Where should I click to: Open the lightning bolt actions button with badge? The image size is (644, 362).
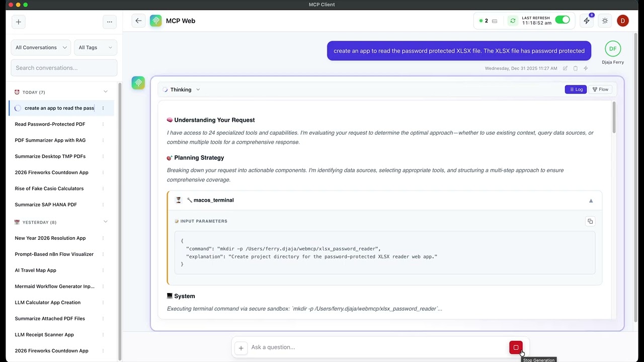(587, 21)
